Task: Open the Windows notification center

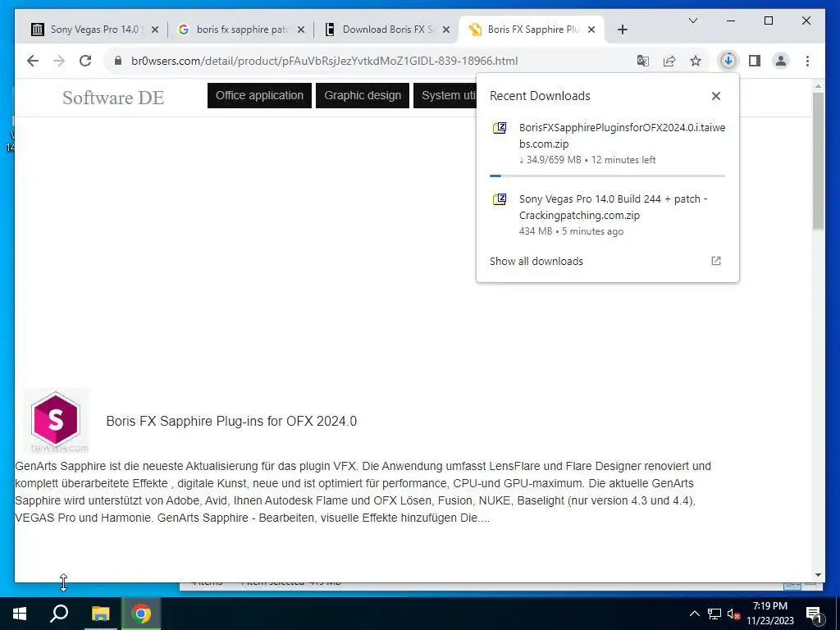Action: 814,614
